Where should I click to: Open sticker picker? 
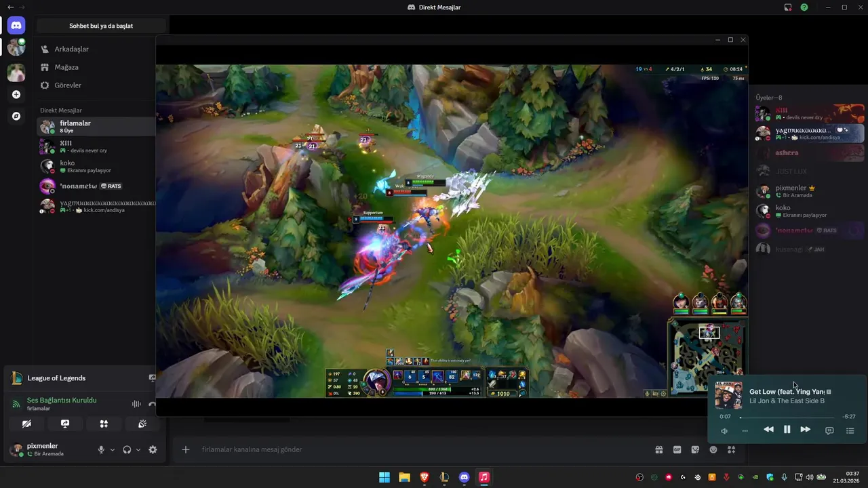tap(695, 449)
